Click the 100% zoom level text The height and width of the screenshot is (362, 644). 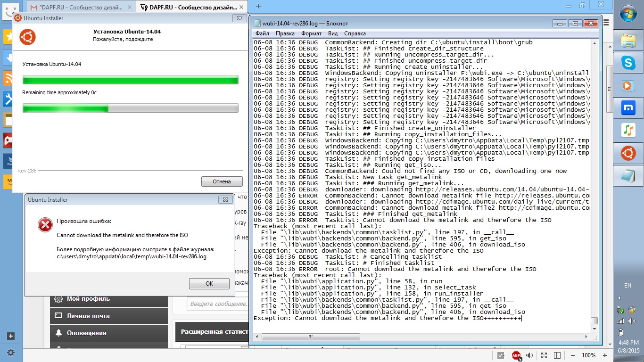pyautogui.click(x=588, y=355)
